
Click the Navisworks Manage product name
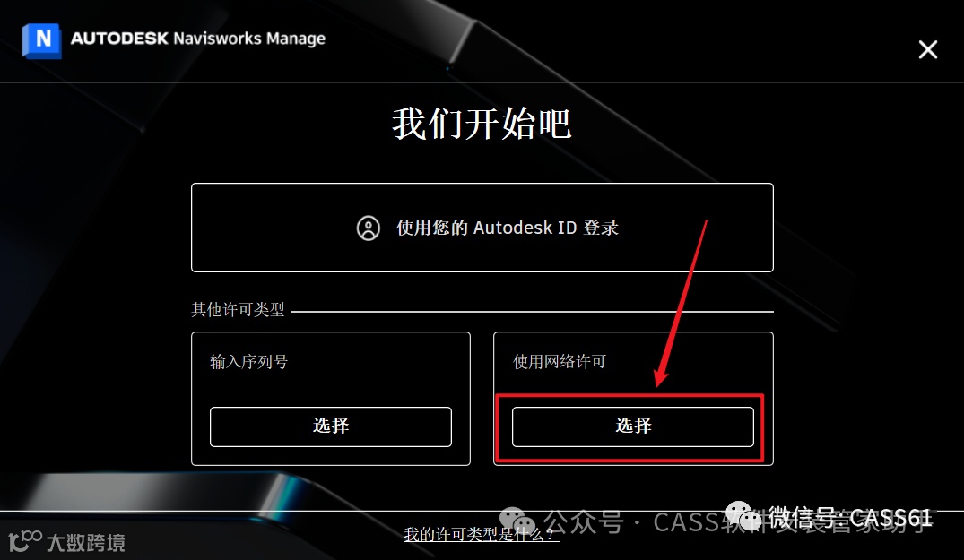click(249, 39)
